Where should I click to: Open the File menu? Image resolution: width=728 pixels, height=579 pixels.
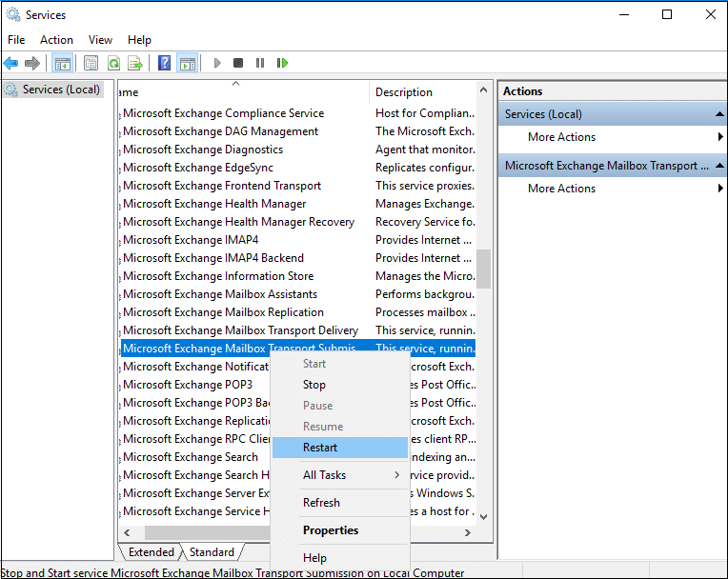[x=16, y=40]
